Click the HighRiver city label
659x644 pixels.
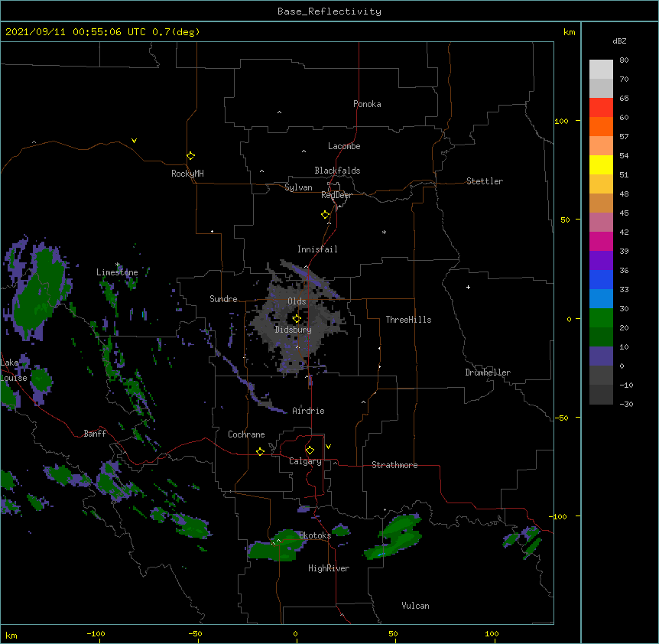pyautogui.click(x=329, y=568)
